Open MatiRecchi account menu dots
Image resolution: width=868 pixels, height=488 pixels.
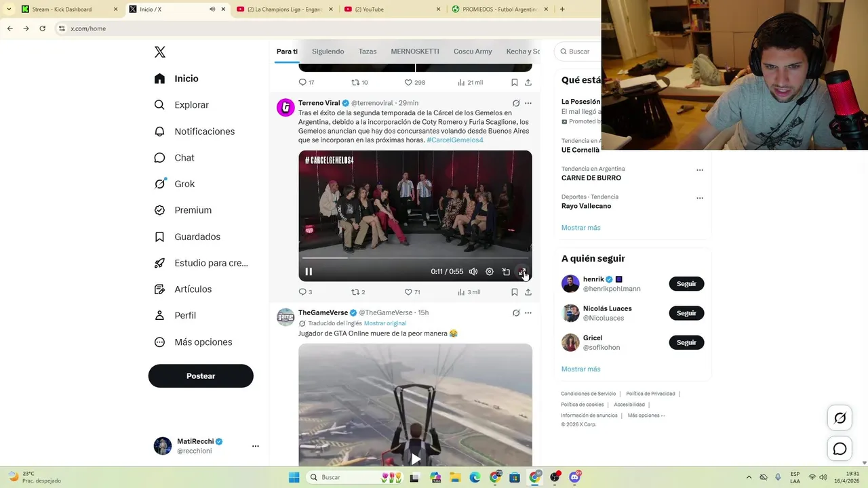[x=256, y=446]
